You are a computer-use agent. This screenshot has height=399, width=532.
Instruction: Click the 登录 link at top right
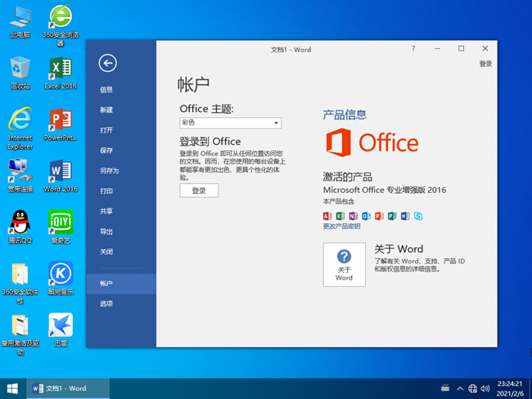[x=485, y=64]
